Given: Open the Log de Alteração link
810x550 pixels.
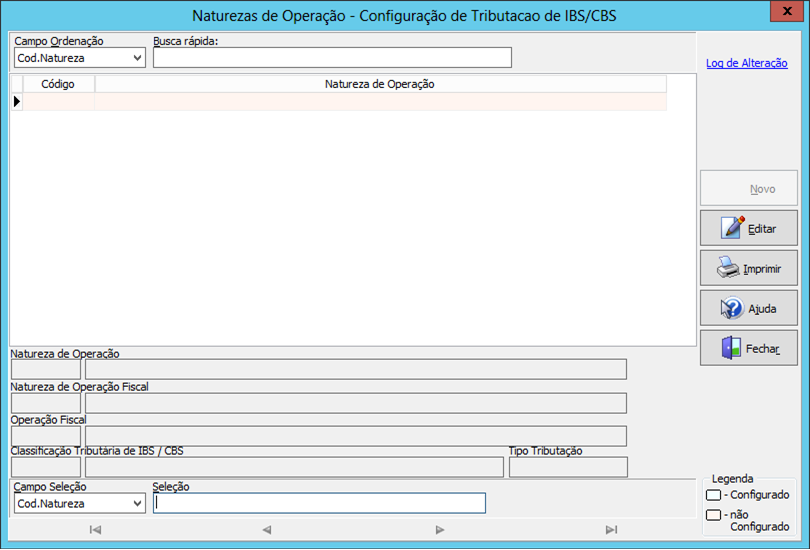Looking at the screenshot, I should (746, 63).
